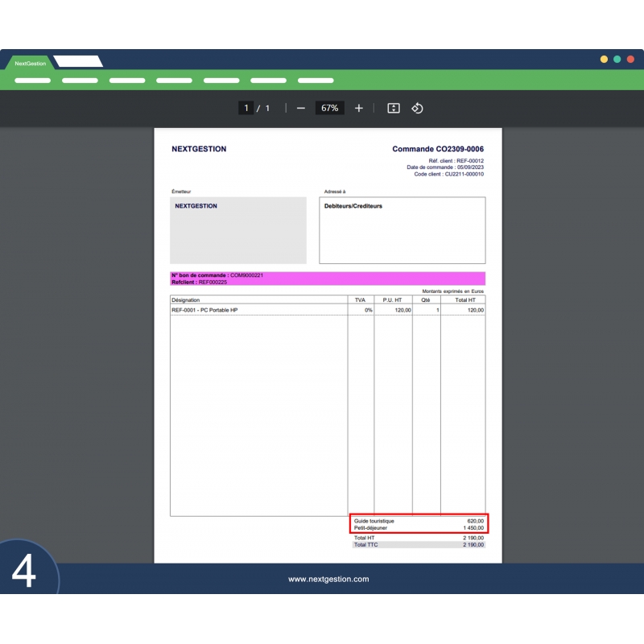Zoom in using the plus icon
The image size is (644, 644).
pos(358,107)
